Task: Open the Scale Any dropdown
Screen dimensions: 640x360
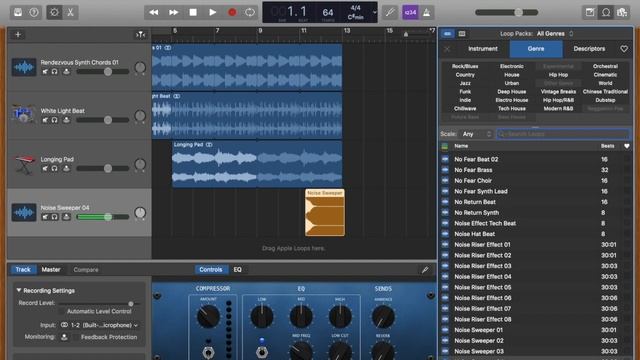Action: [476, 134]
